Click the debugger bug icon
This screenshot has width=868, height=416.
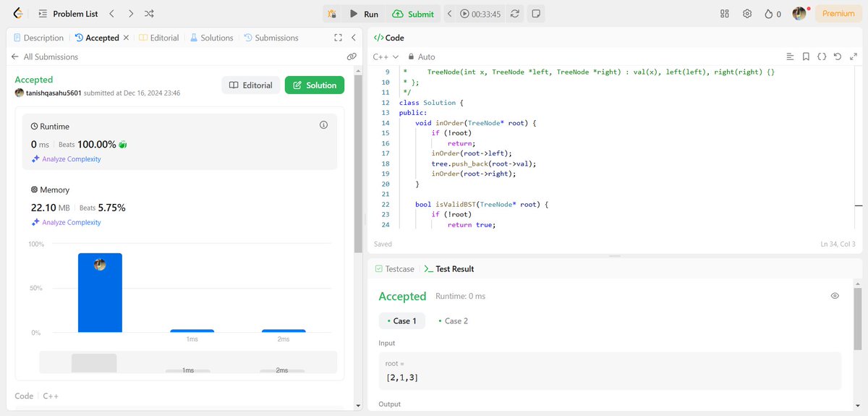tap(332, 14)
